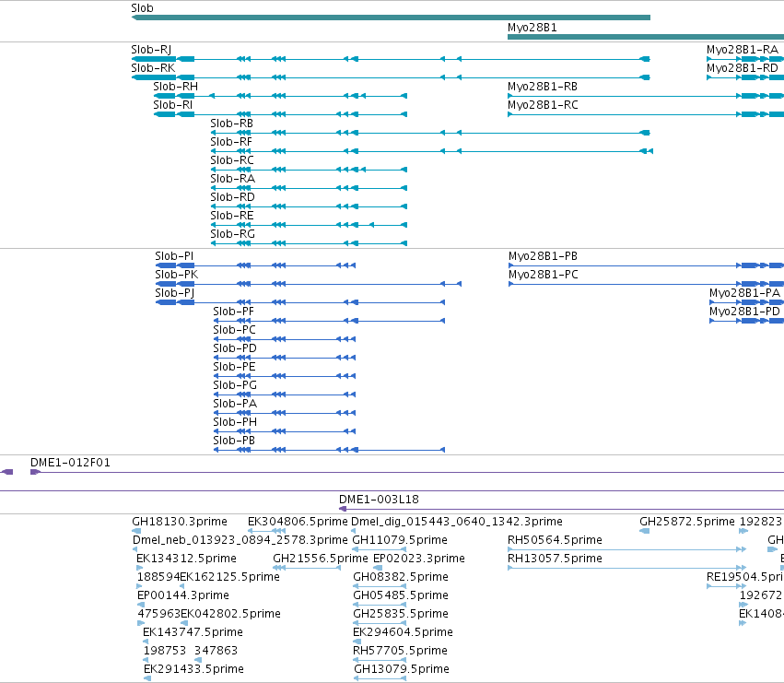Select the EK134312.5prime EST label
Screen dimensions: 784x683
(x=186, y=559)
